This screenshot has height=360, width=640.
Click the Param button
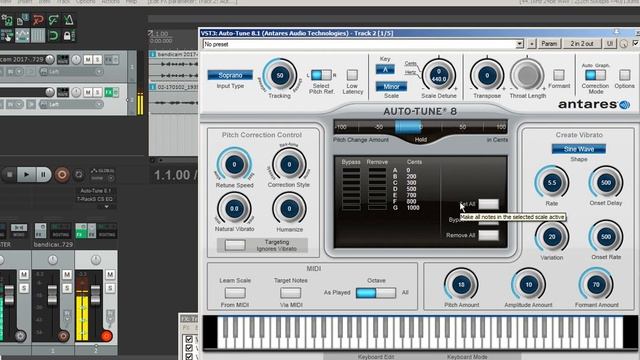click(549, 44)
